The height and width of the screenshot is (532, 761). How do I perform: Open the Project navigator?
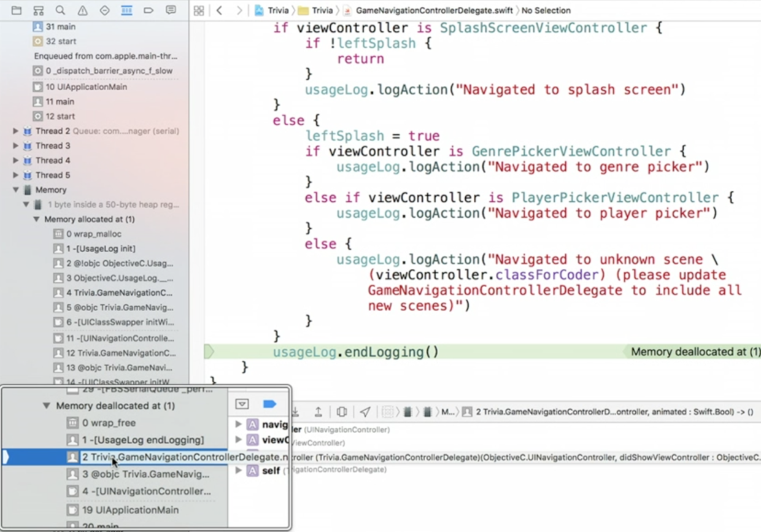pyautogui.click(x=17, y=10)
